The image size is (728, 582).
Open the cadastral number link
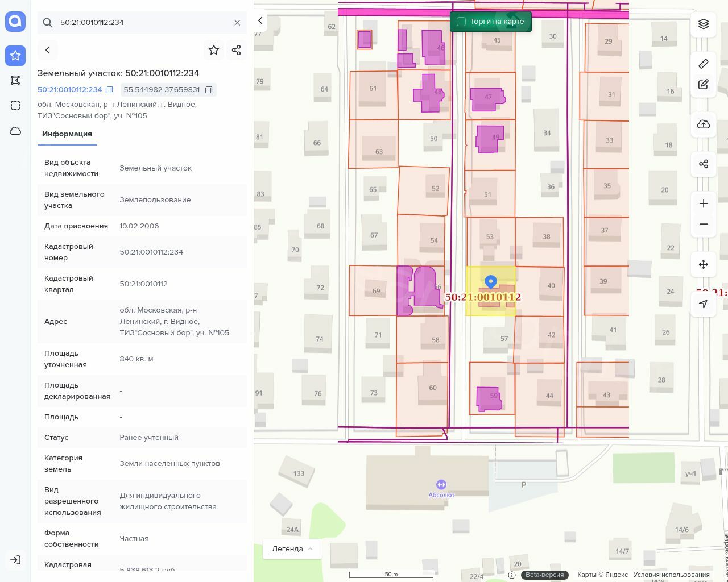[69, 90]
